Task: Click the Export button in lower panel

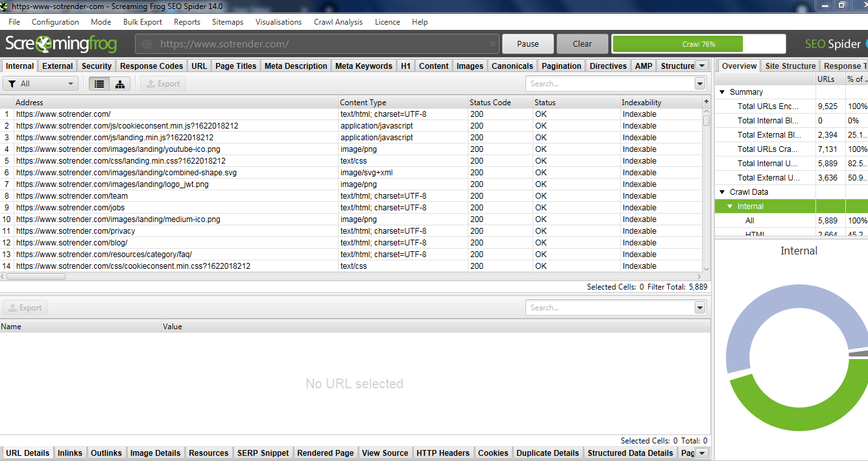Action: [25, 308]
